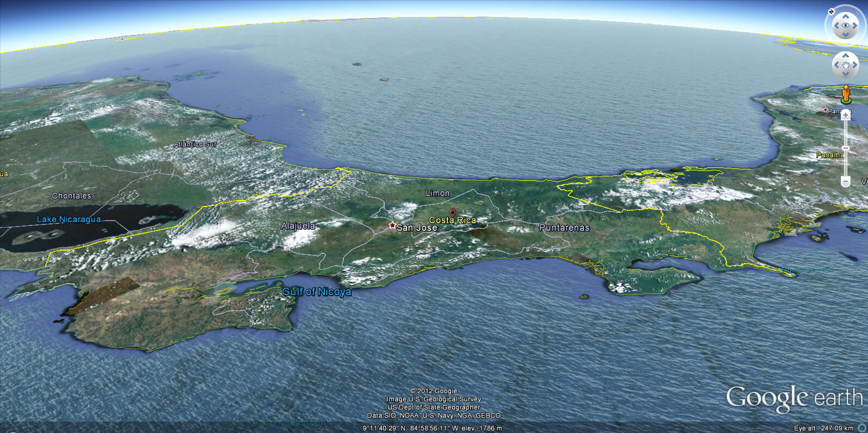Pan the map right with the hand joystick arrow
This screenshot has width=868, height=433.
[x=855, y=65]
